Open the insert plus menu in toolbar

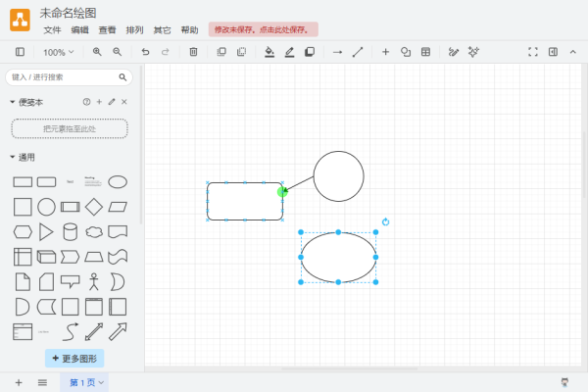[385, 52]
